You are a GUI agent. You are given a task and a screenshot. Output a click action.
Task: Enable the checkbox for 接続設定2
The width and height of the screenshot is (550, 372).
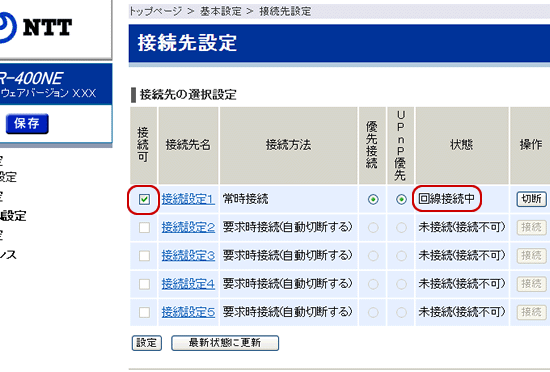pyautogui.click(x=144, y=228)
